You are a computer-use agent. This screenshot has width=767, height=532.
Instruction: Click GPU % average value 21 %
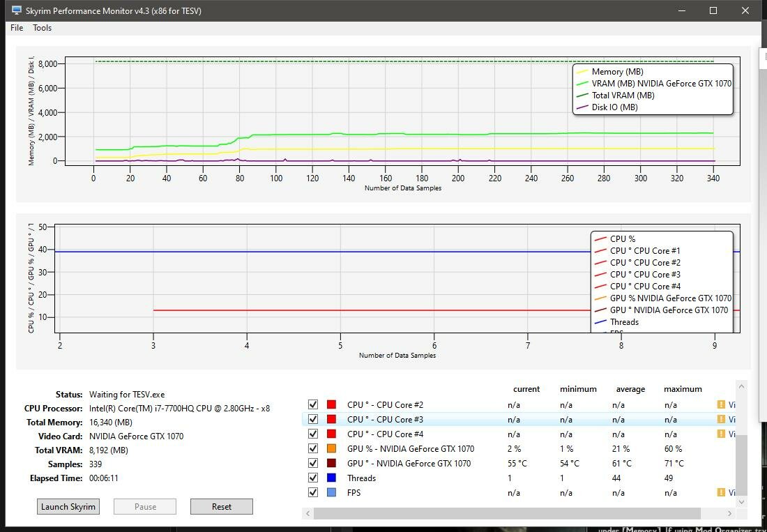click(621, 449)
